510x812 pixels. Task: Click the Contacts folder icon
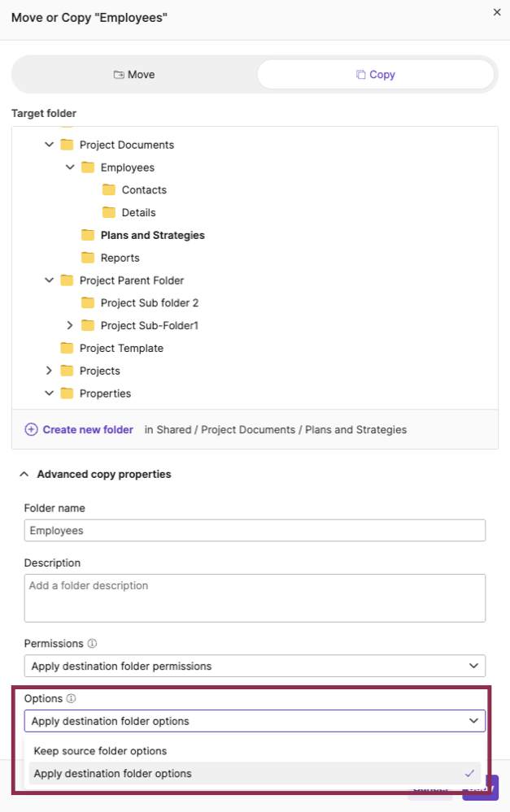click(x=109, y=189)
